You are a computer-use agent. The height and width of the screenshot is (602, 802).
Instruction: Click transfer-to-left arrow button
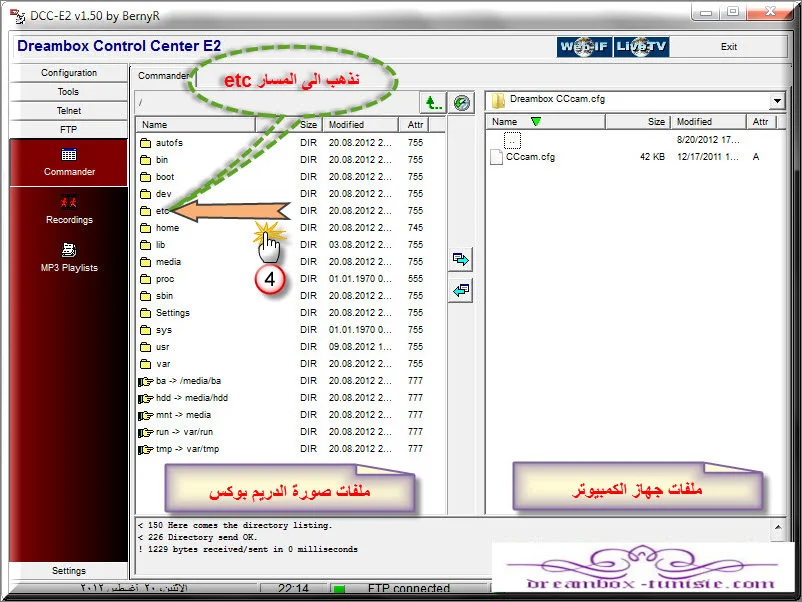coord(460,291)
